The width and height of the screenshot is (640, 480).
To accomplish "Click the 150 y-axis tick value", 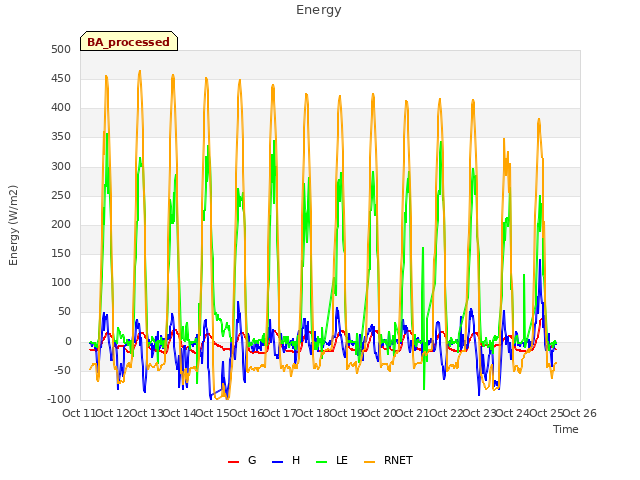I will [61, 253].
